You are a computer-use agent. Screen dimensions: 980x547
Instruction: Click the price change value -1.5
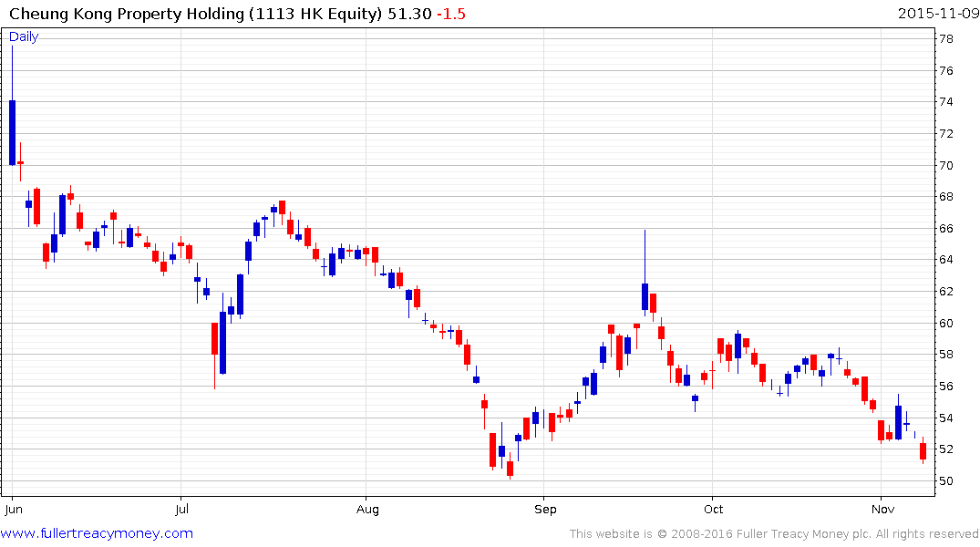[x=451, y=14]
